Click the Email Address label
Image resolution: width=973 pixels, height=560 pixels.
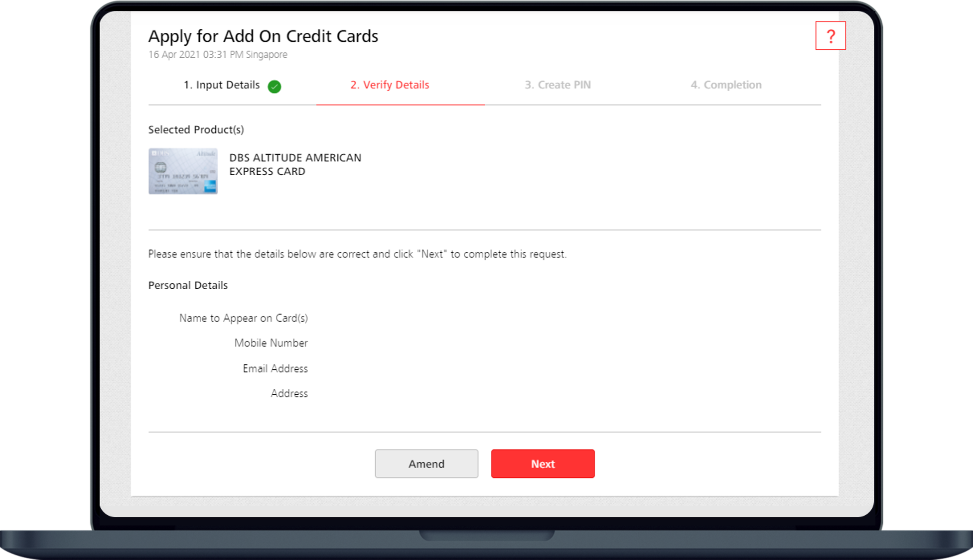click(x=275, y=368)
